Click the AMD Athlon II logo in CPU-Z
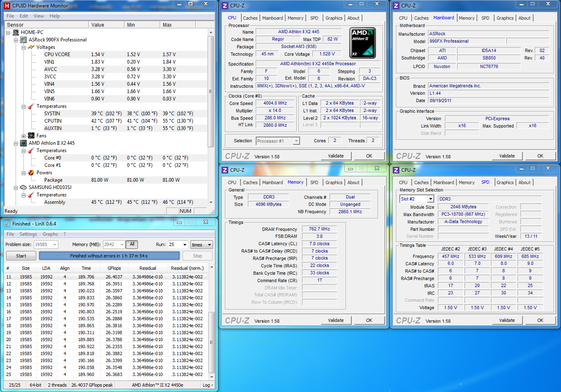Image resolution: width=561 pixels, height=392 pixels. tap(362, 43)
